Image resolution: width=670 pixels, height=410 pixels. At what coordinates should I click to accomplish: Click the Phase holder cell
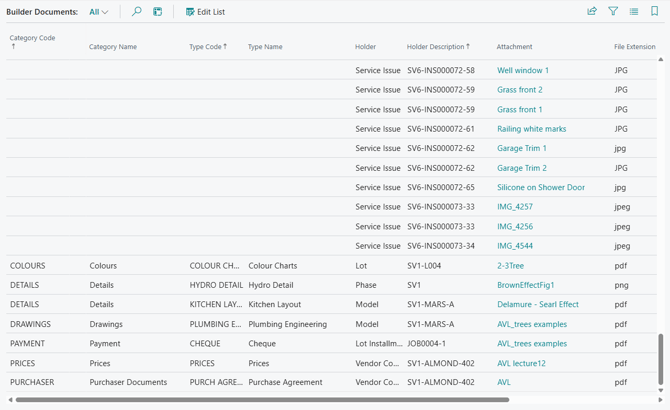click(x=366, y=285)
